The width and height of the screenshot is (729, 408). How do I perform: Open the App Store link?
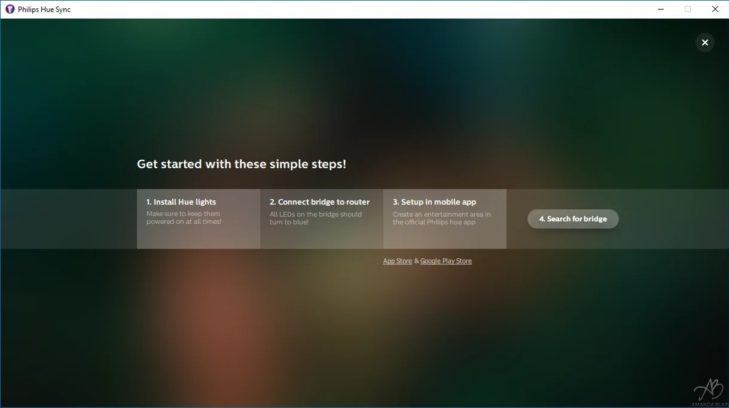click(x=397, y=261)
